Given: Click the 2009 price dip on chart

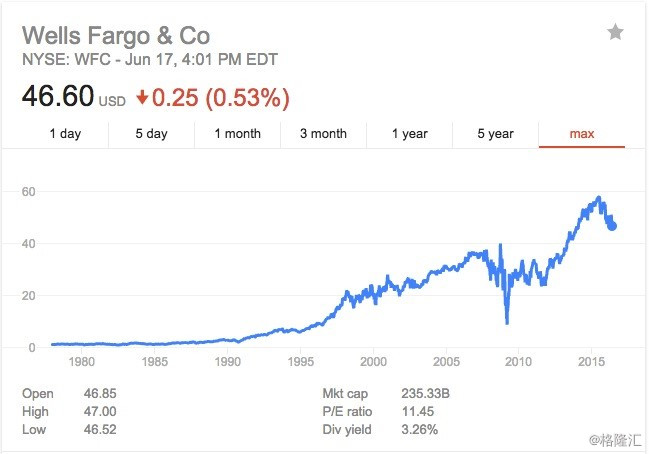Looking at the screenshot, I should click(508, 322).
